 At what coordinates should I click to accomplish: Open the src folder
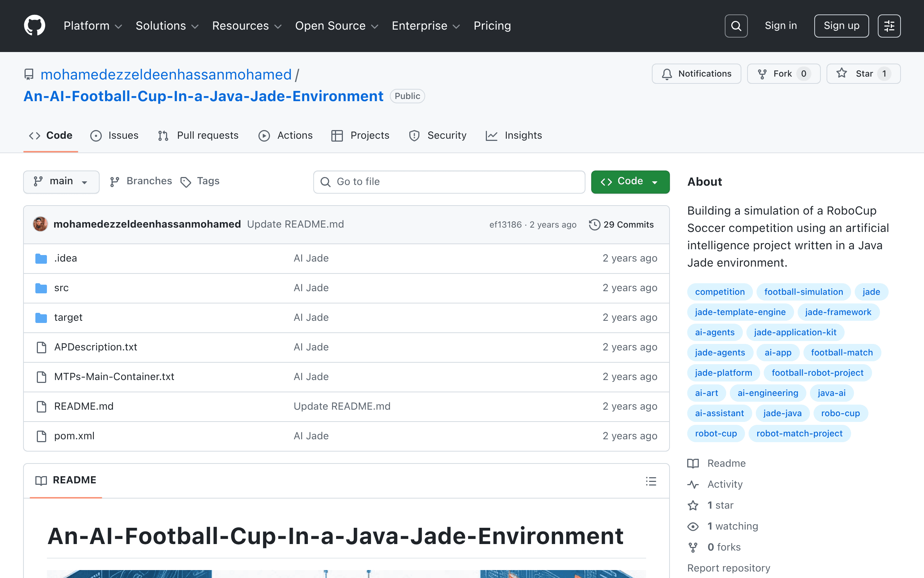61,288
